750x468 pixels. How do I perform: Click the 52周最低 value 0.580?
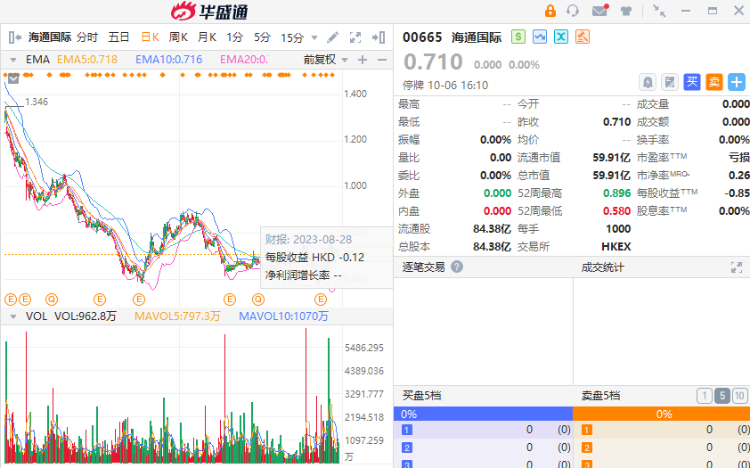617,211
